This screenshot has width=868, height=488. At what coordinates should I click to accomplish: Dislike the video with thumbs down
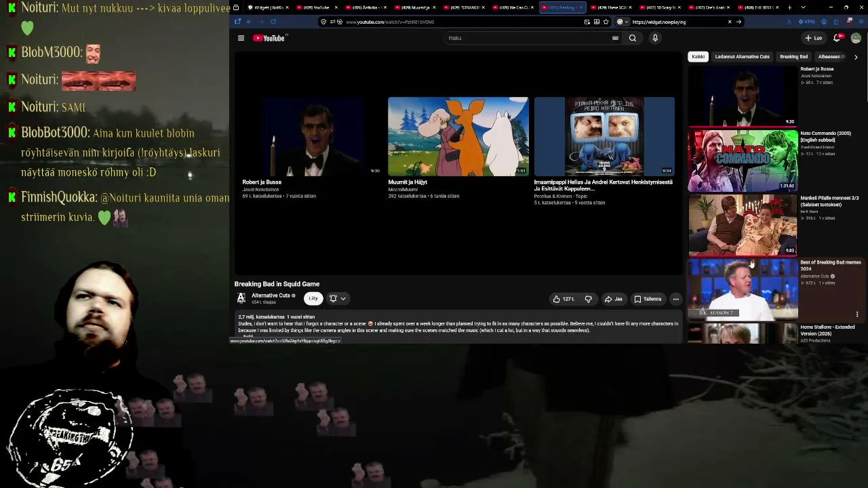pyautogui.click(x=589, y=299)
